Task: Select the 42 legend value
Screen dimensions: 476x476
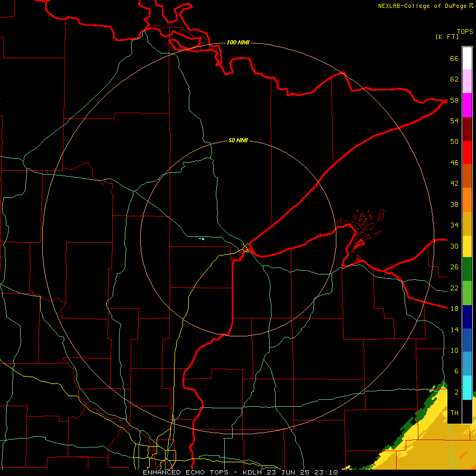Action: pyautogui.click(x=454, y=184)
